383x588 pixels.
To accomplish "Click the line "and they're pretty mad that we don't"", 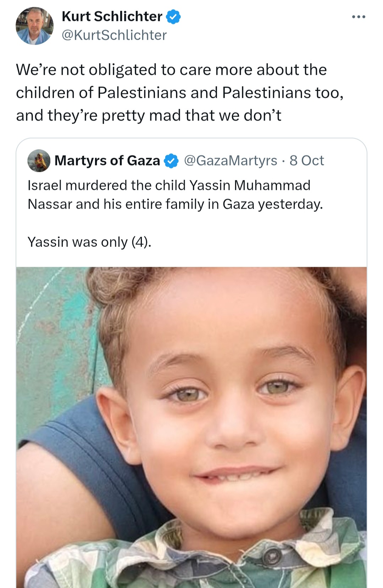I will [x=149, y=115].
